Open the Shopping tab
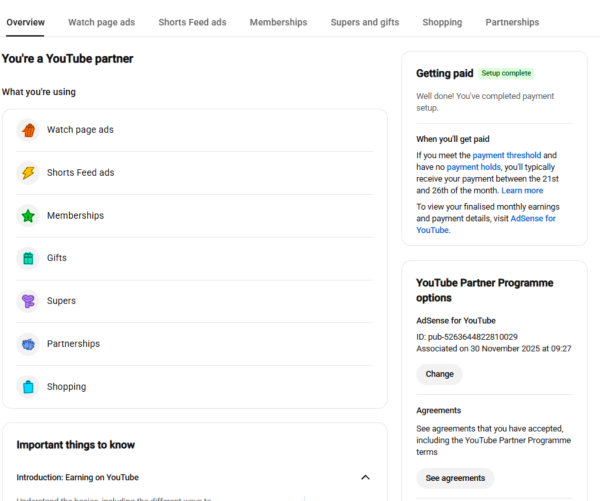This screenshot has height=501, width=600. click(442, 22)
